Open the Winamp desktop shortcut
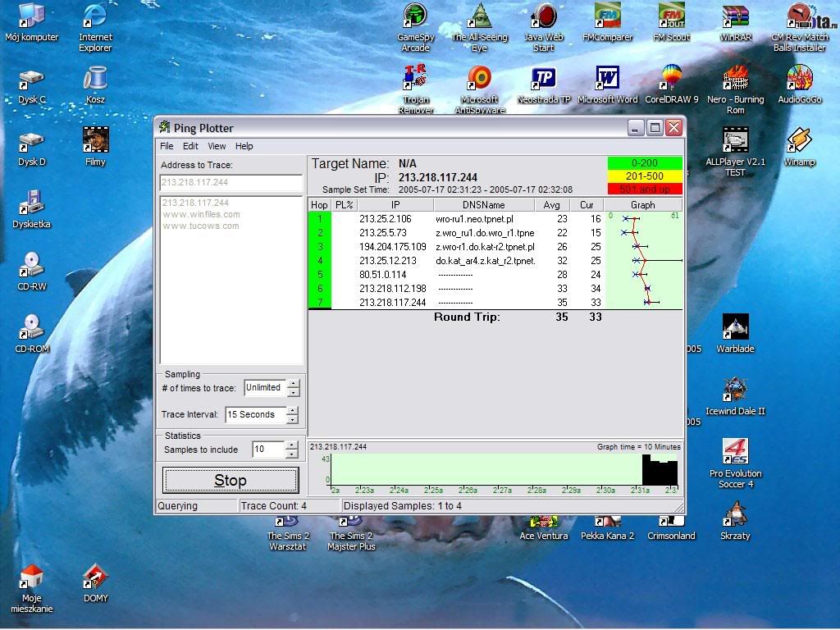Viewport: 840px width, 630px height. [799, 141]
